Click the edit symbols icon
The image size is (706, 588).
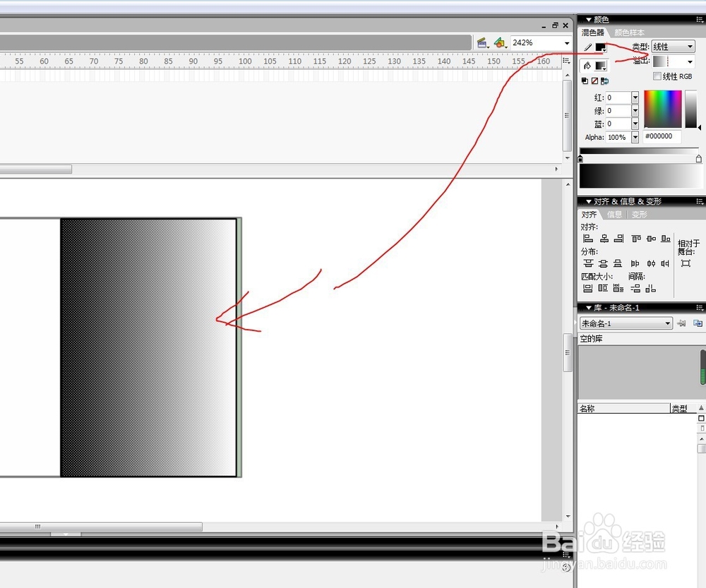coord(500,43)
